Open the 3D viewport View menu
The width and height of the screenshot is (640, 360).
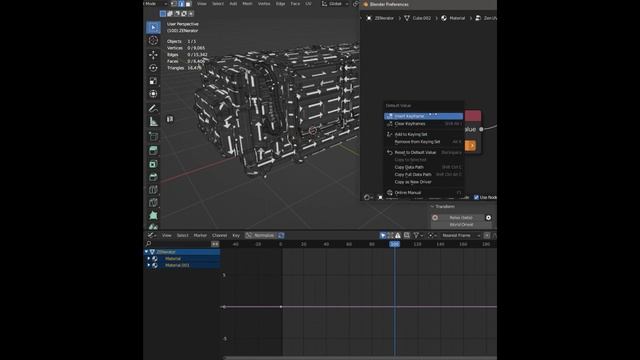(202, 4)
